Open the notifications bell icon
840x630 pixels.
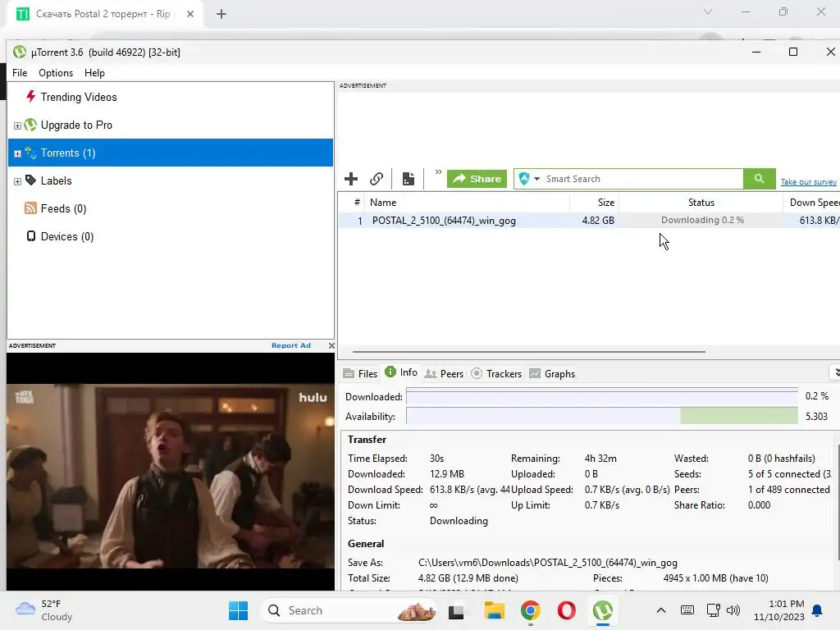[818, 610]
